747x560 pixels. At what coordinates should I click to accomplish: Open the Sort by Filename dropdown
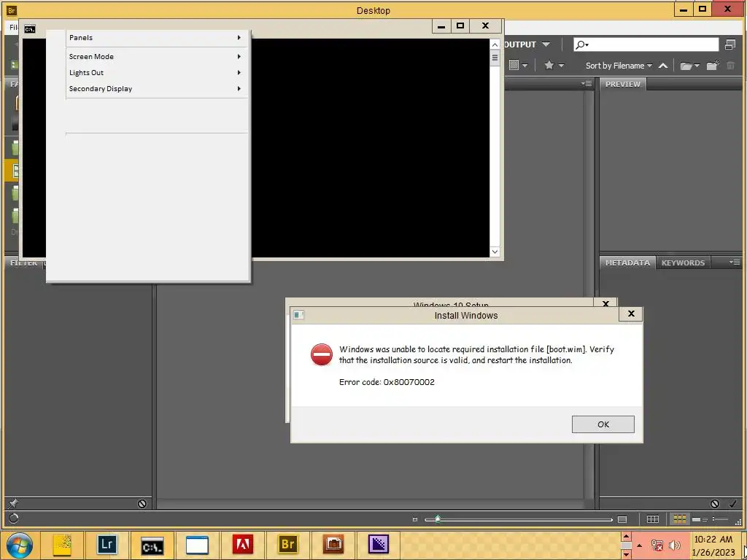point(619,66)
